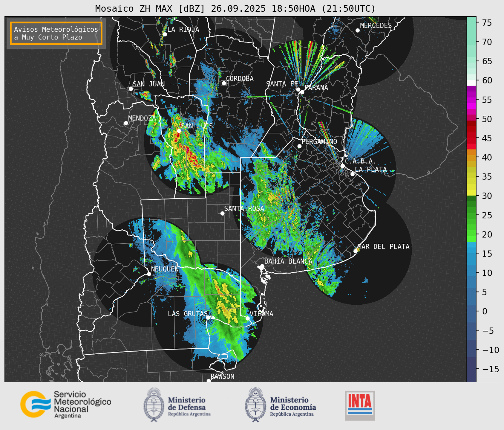Select the BAHÍA BLANCA city label

[288, 261]
